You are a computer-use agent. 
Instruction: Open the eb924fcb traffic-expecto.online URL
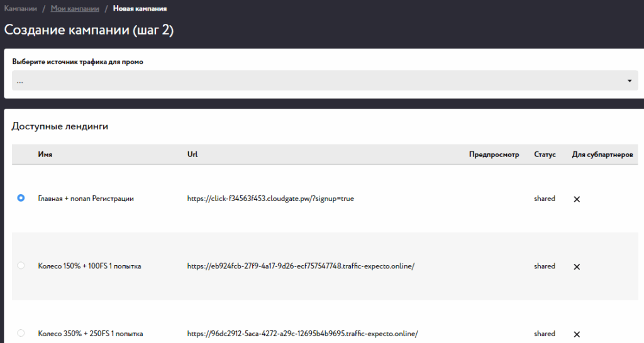coord(301,266)
